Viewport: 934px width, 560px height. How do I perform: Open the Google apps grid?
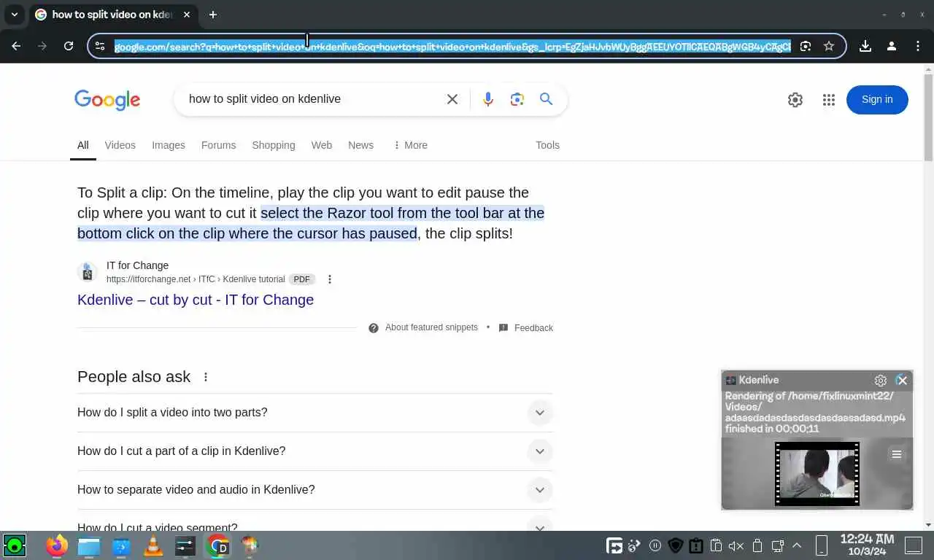coord(828,100)
